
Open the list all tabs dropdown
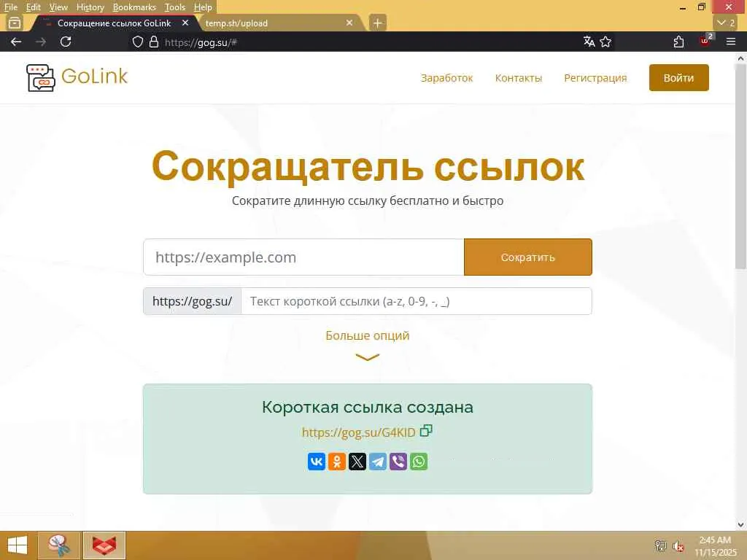click(x=726, y=23)
